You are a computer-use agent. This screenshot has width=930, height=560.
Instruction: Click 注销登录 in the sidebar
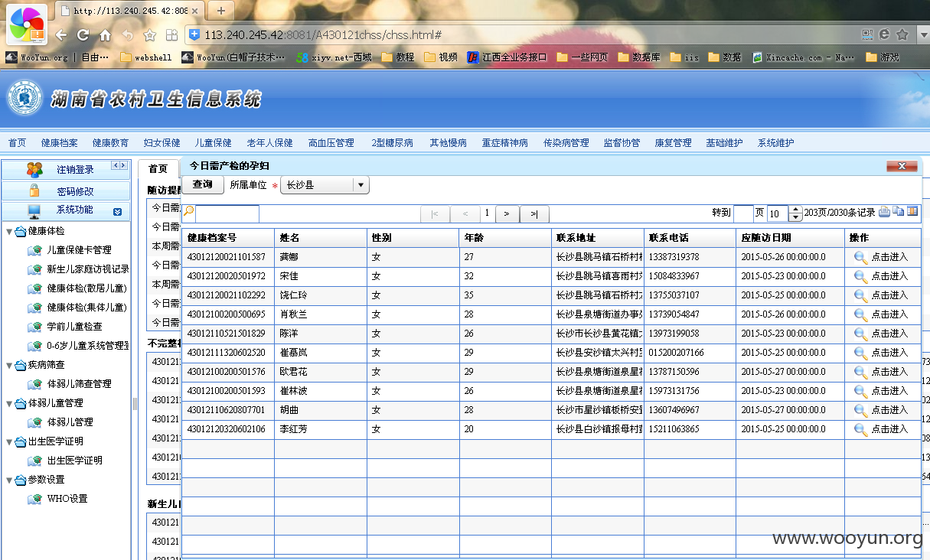75,170
